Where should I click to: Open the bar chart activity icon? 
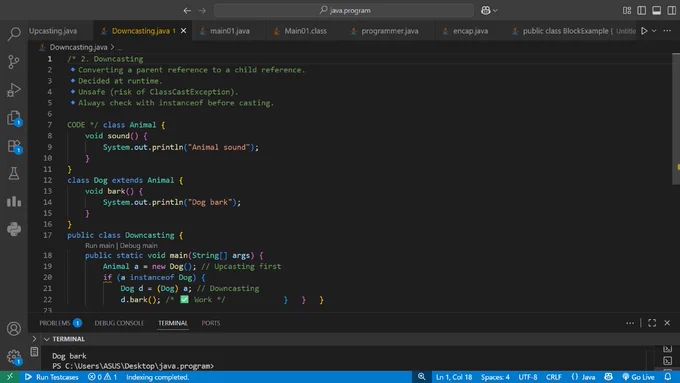pos(14,201)
